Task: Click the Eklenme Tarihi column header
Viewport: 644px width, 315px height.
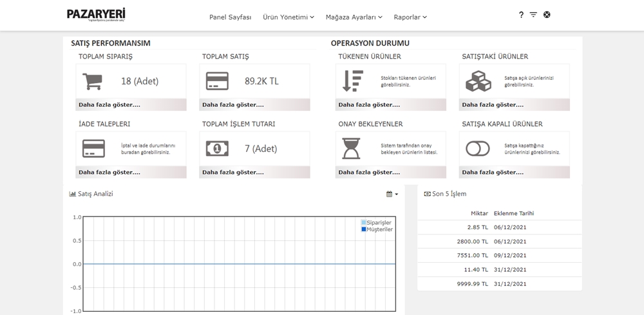Action: (514, 213)
